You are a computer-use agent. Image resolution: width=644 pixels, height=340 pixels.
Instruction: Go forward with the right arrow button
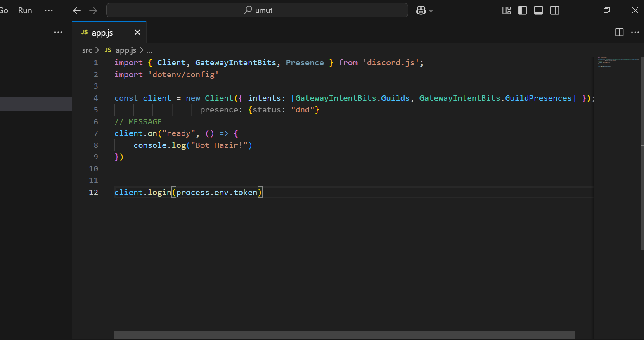click(93, 10)
